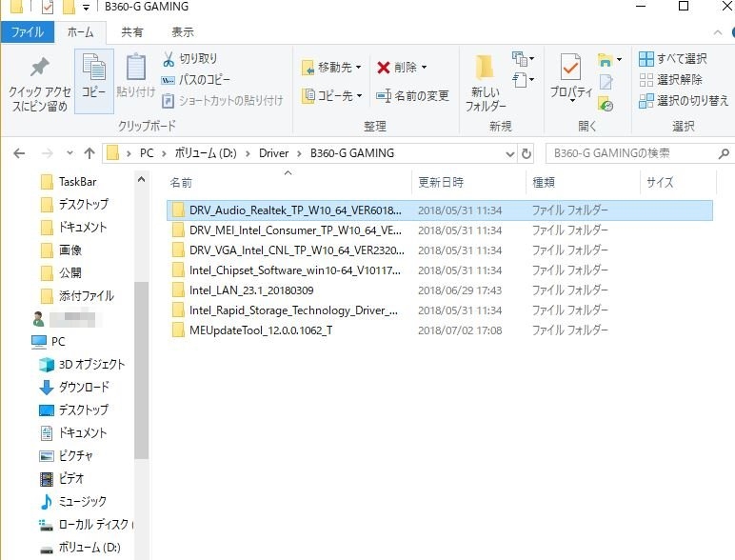The width and height of the screenshot is (735, 560).
Task: Open the 削除 dropdown arrow
Action: click(425, 68)
